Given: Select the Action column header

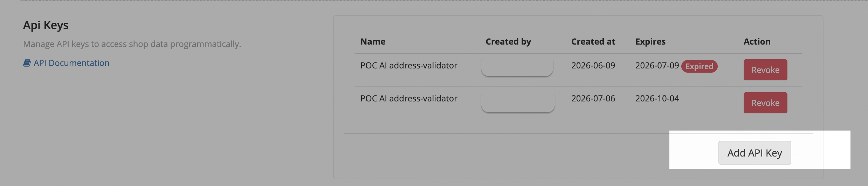Looking at the screenshot, I should tap(757, 42).
